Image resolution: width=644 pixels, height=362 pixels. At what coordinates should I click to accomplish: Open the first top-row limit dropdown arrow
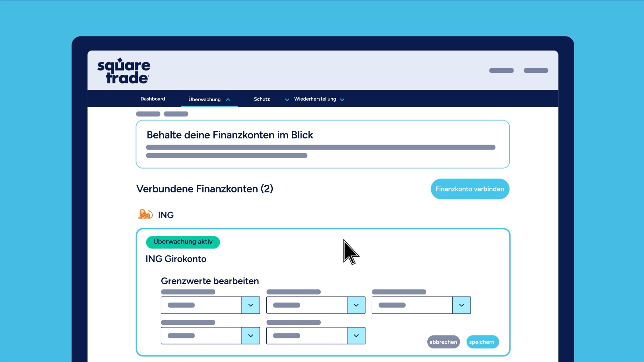251,305
